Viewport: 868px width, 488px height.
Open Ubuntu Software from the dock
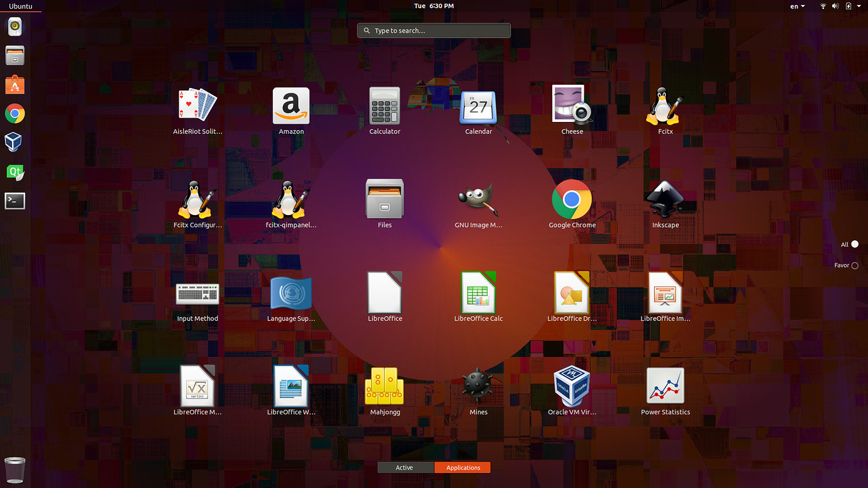(14, 84)
